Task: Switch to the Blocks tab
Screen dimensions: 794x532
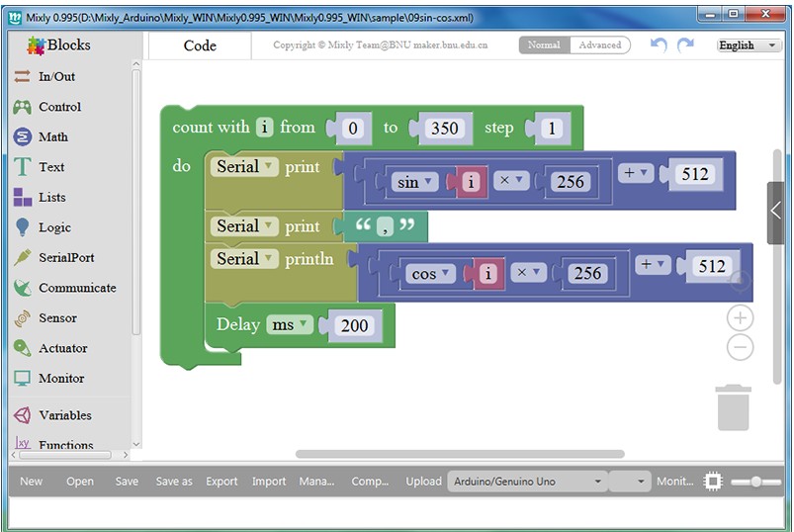Action: point(69,45)
